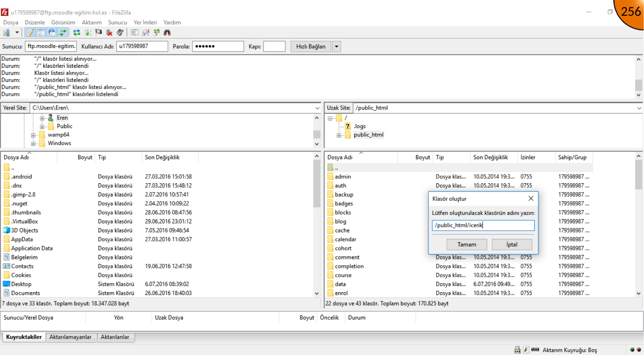Sort remote files by Sahip/Grup column

pyautogui.click(x=574, y=157)
